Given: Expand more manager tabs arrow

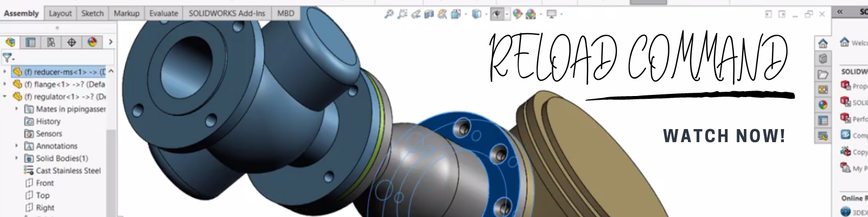Looking at the screenshot, I should [x=110, y=42].
